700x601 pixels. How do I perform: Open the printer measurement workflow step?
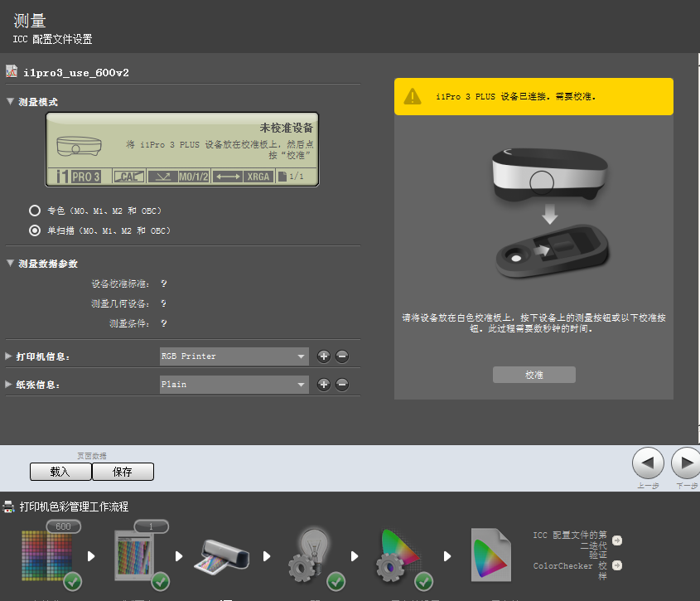coord(222,556)
